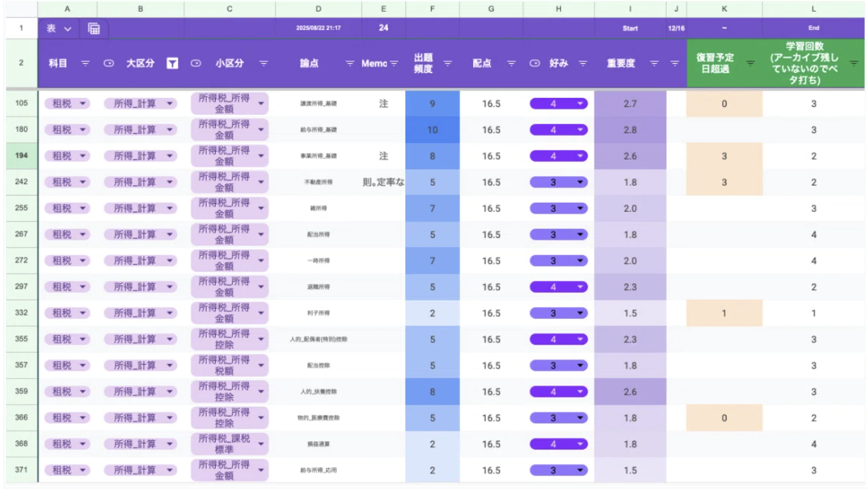Select column F header

(432, 8)
